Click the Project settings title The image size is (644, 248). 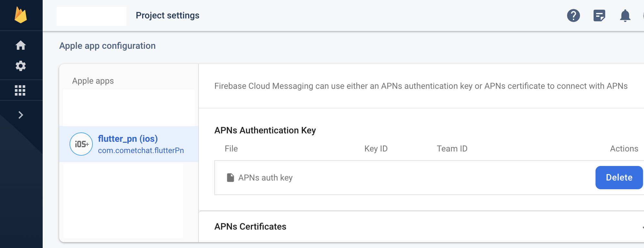[167, 15]
